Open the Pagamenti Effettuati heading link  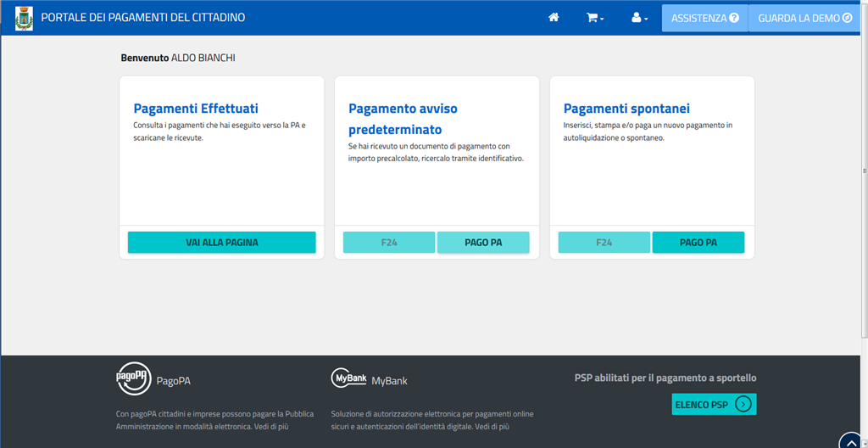196,109
